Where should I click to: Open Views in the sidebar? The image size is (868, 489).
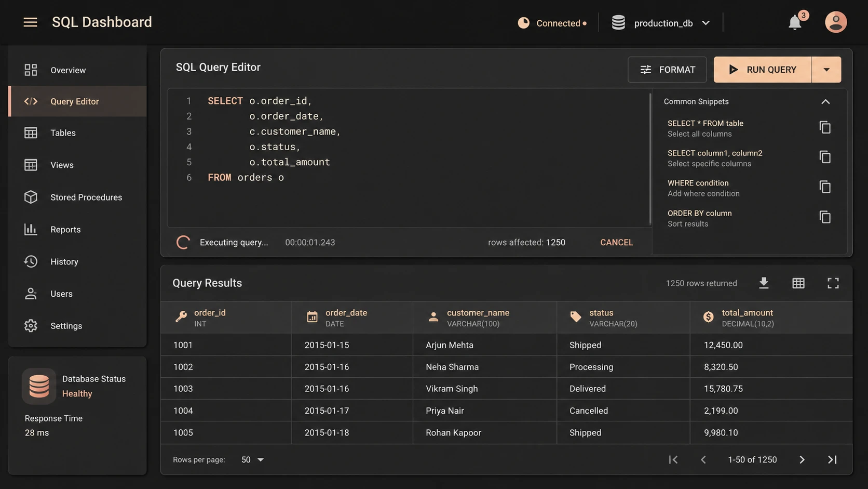(x=77, y=165)
